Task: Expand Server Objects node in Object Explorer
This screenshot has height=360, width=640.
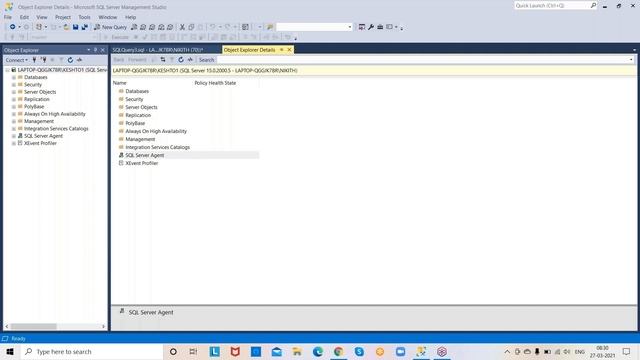Action: tap(13, 92)
